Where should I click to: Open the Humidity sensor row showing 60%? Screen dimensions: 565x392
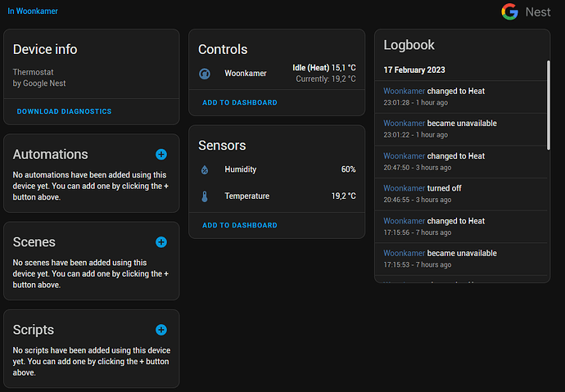tap(277, 169)
